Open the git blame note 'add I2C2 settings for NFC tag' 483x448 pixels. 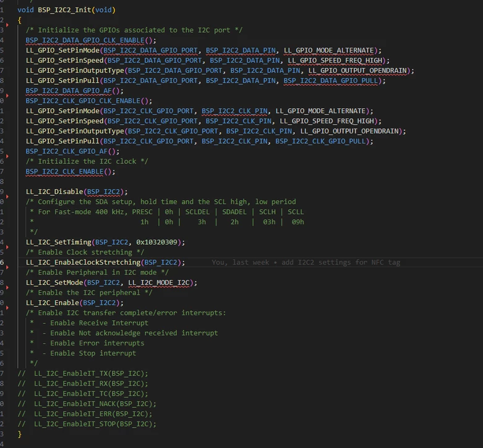(x=306, y=263)
